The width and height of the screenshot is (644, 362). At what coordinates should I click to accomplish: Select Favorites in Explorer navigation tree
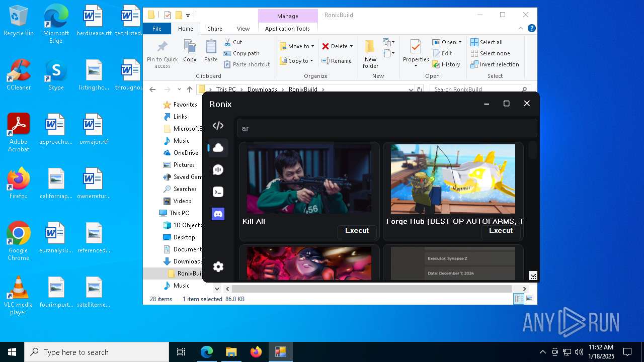[x=180, y=105]
